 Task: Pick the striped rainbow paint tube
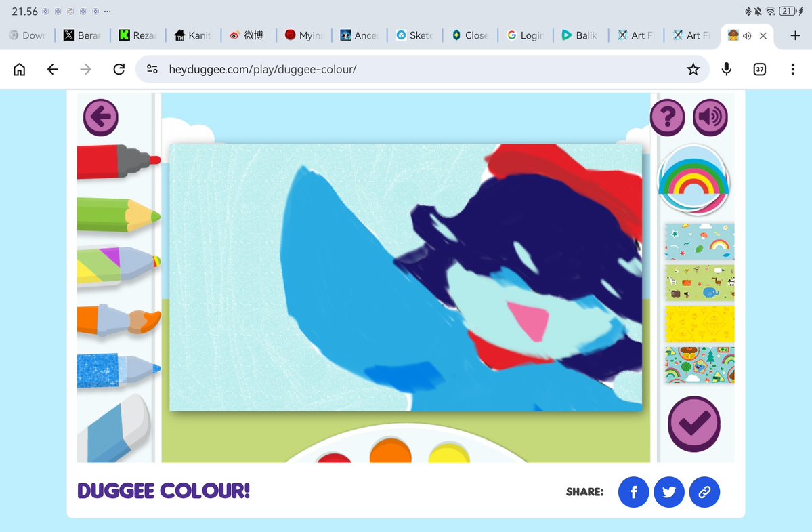pyautogui.click(x=119, y=265)
